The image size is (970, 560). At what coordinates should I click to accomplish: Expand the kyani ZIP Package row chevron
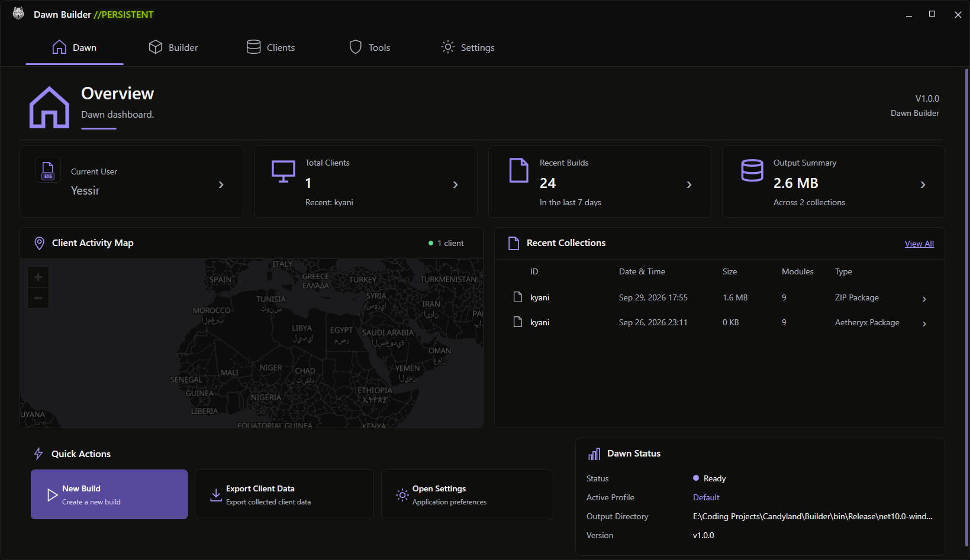tap(924, 299)
